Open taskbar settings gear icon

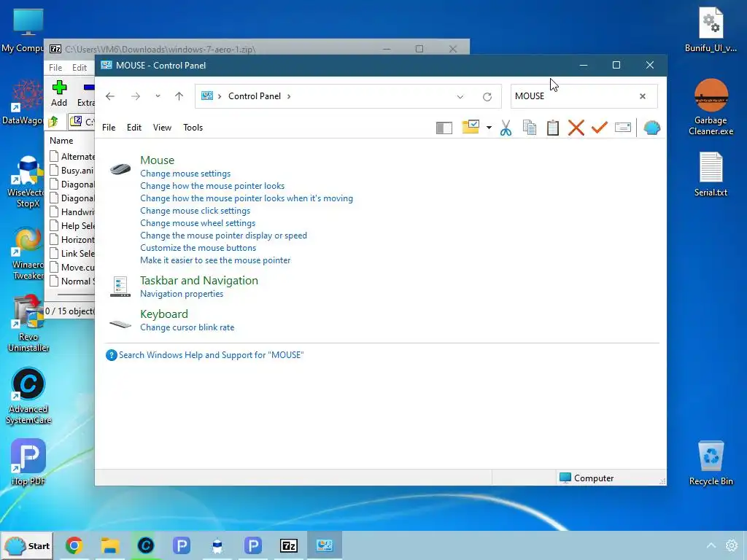(731, 545)
